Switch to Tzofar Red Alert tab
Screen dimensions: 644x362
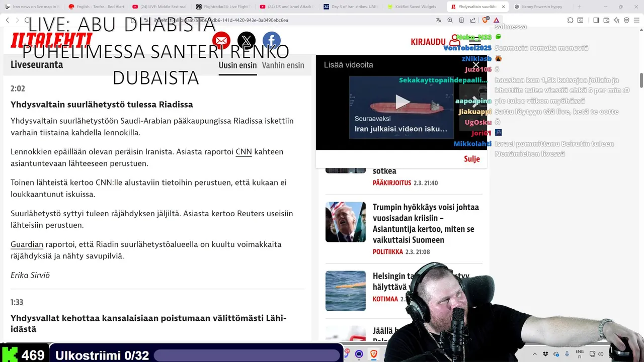(x=96, y=7)
